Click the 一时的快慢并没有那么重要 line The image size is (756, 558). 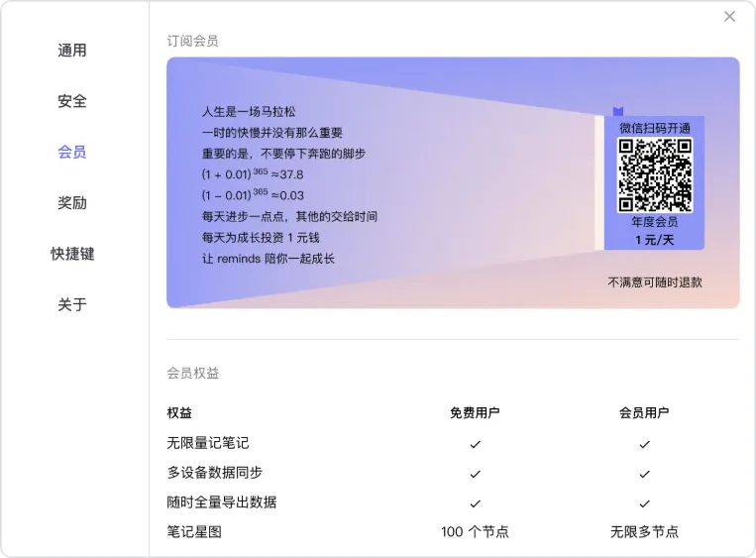click(271, 133)
